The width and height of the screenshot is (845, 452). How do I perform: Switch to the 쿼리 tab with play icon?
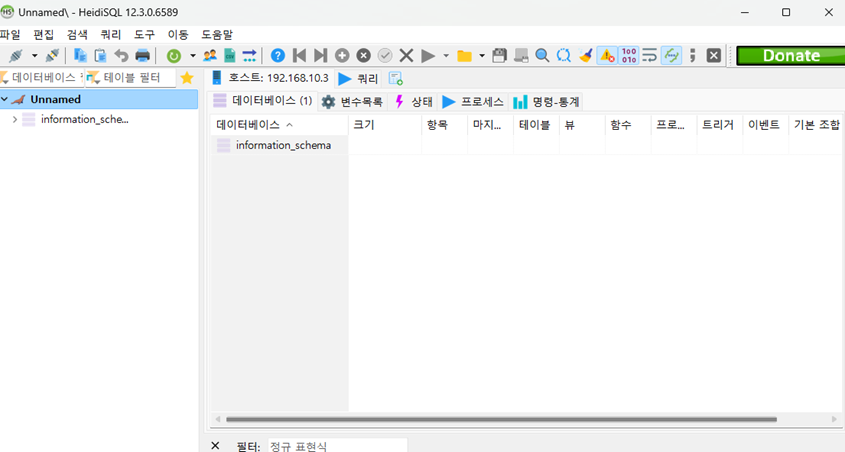coord(358,79)
